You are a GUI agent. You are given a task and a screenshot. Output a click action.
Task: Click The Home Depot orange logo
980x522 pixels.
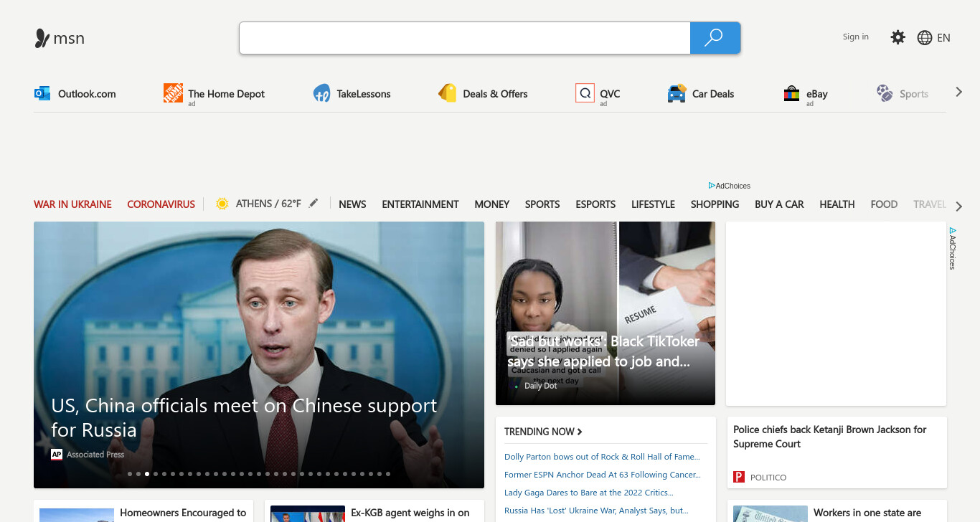pos(173,93)
